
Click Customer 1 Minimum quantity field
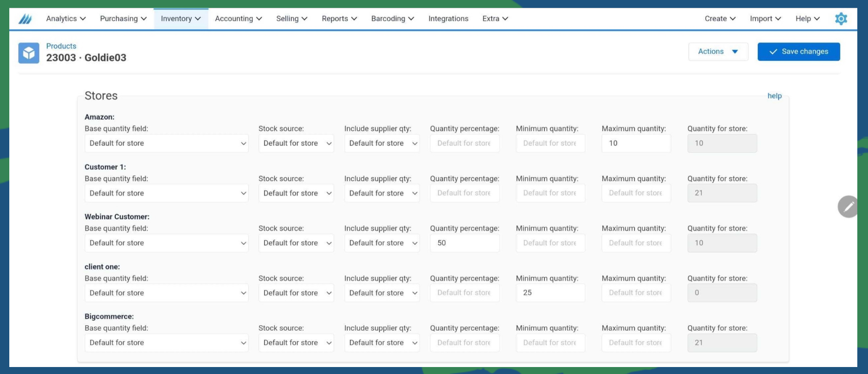(x=550, y=193)
